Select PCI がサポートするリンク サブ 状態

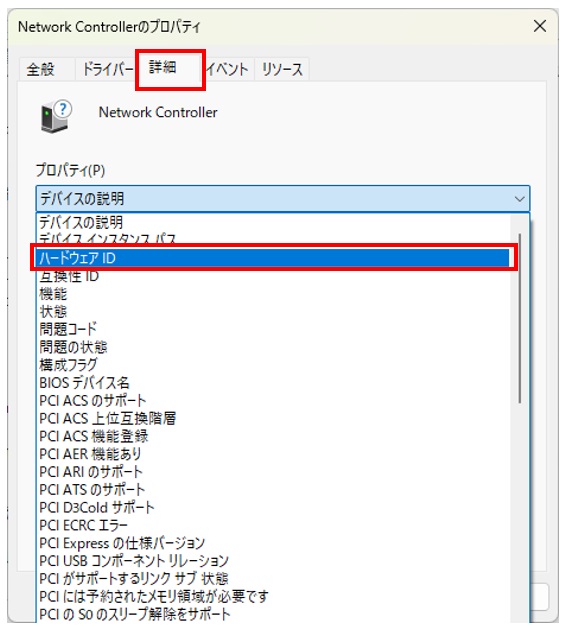(x=273, y=579)
